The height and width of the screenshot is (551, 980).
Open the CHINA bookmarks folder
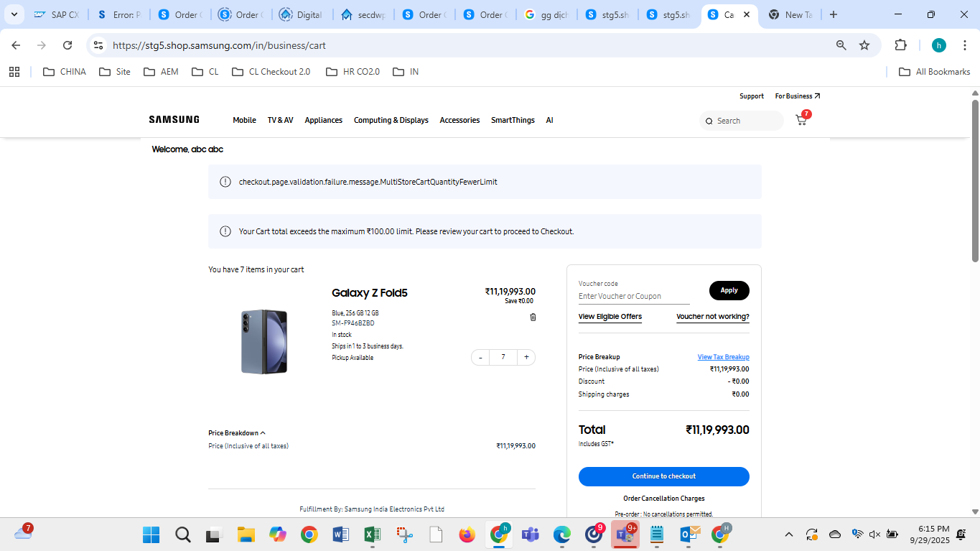tap(65, 72)
